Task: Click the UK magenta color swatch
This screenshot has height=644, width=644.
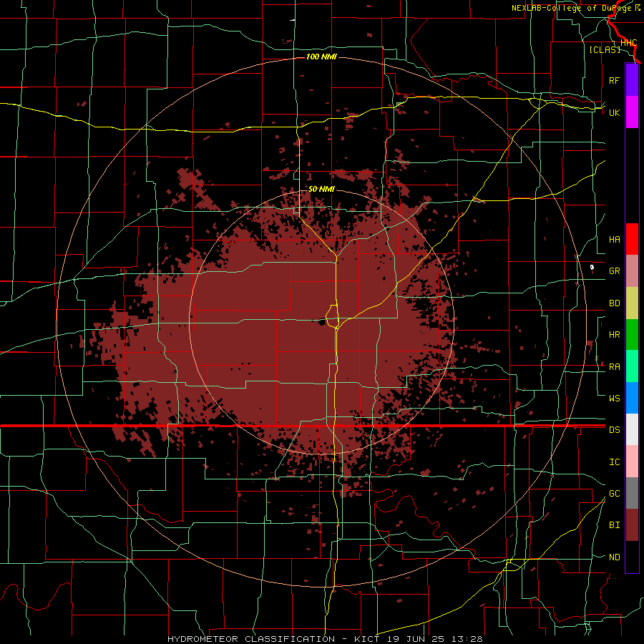Action: click(x=632, y=112)
